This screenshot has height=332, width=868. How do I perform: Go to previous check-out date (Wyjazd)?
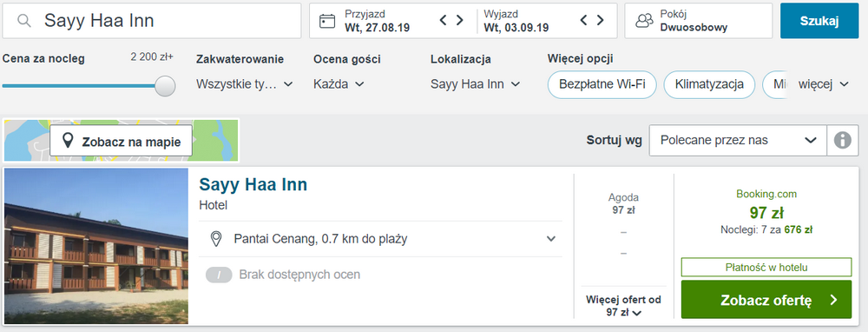(x=583, y=21)
